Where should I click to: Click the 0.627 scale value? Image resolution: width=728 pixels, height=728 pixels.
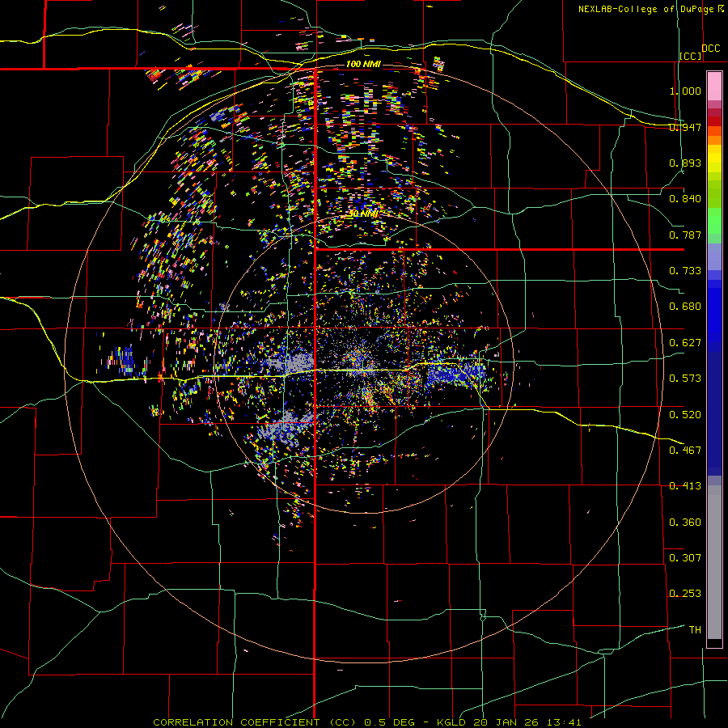point(685,343)
